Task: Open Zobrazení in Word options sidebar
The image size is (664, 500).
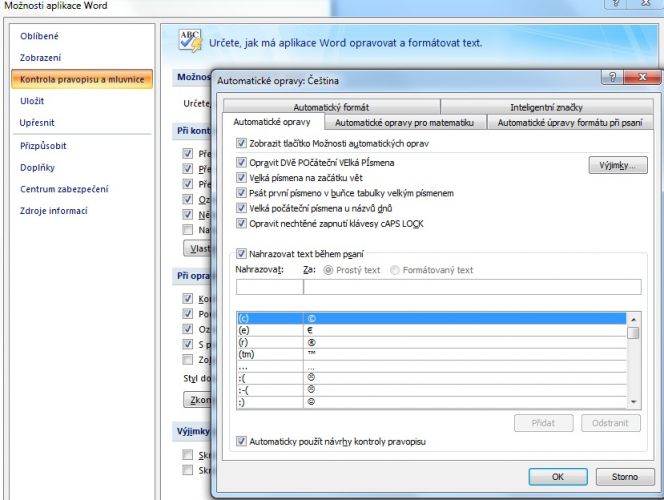Action: click(x=40, y=58)
